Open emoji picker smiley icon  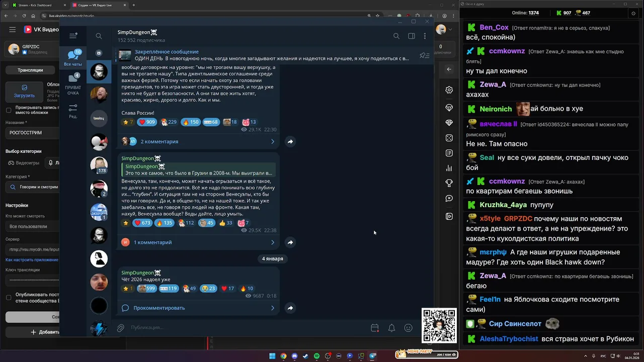pos(409,328)
